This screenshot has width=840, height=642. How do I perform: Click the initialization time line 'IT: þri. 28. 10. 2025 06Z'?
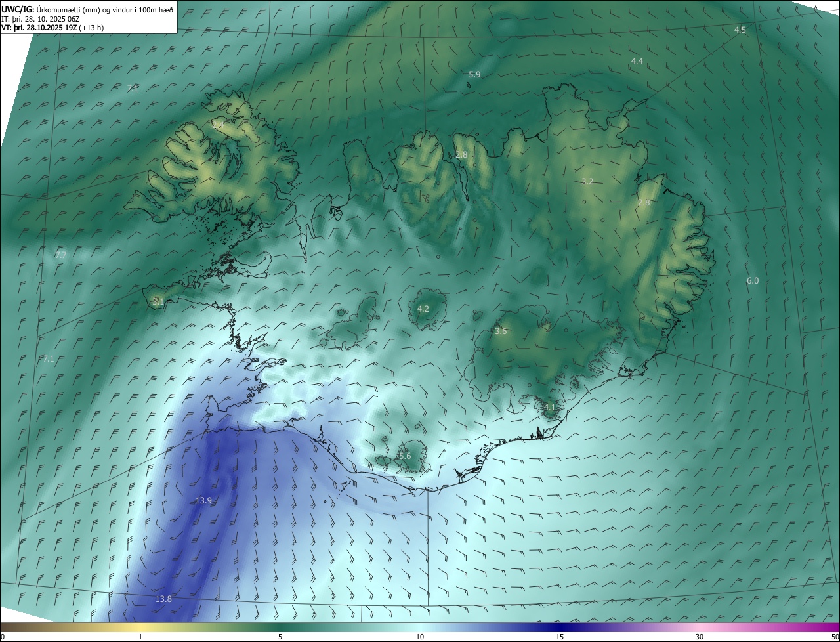coord(41,19)
